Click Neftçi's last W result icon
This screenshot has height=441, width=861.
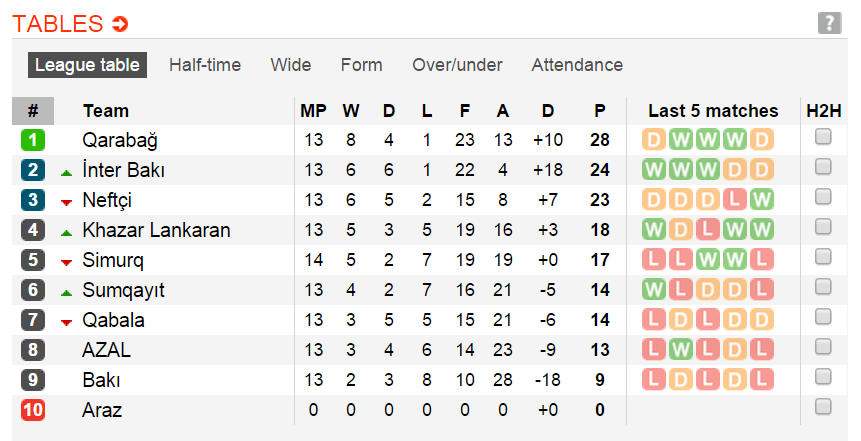point(761,200)
